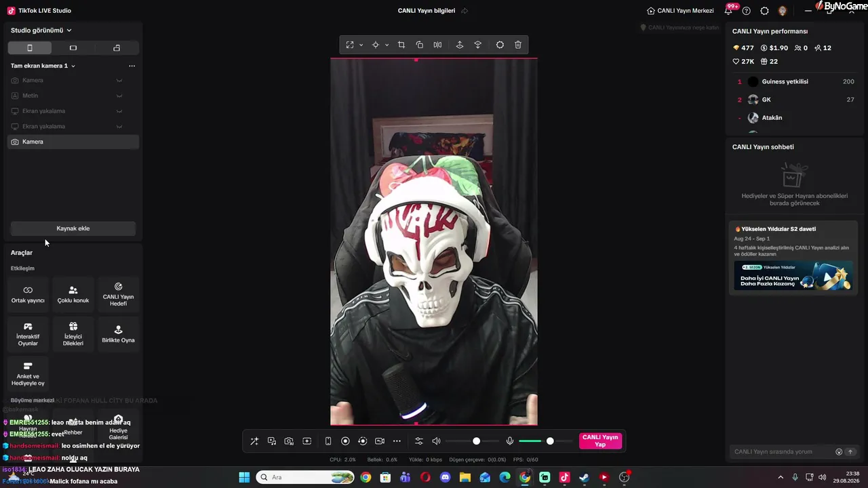Delete the selected source with trash icon
868x488 pixels.
(x=518, y=45)
